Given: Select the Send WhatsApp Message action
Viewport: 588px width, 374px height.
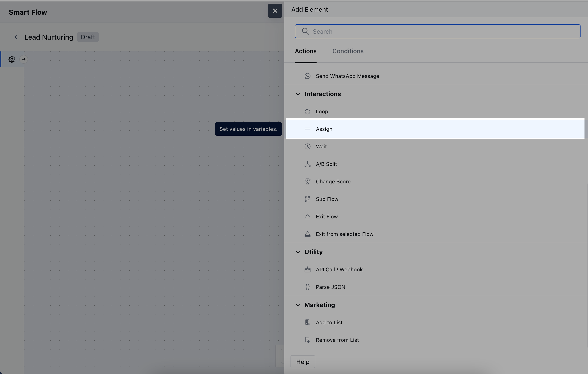Looking at the screenshot, I should [x=347, y=76].
